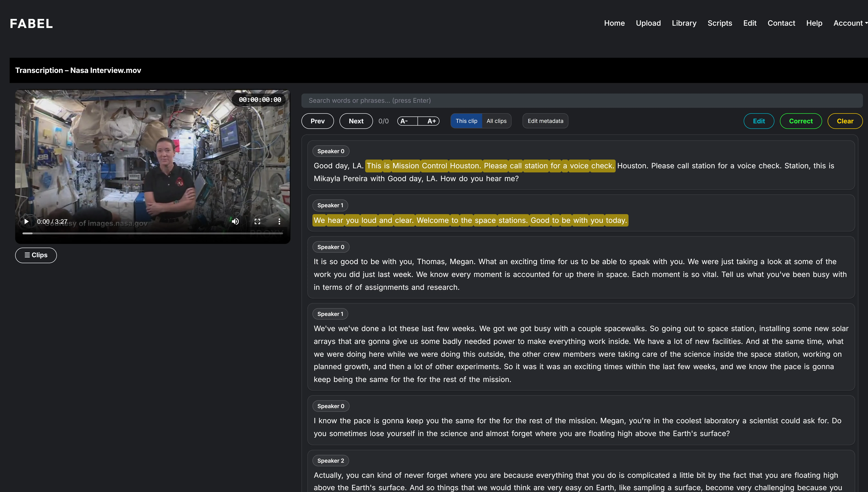The width and height of the screenshot is (868, 492).
Task: Mute the video volume
Action: tap(235, 222)
